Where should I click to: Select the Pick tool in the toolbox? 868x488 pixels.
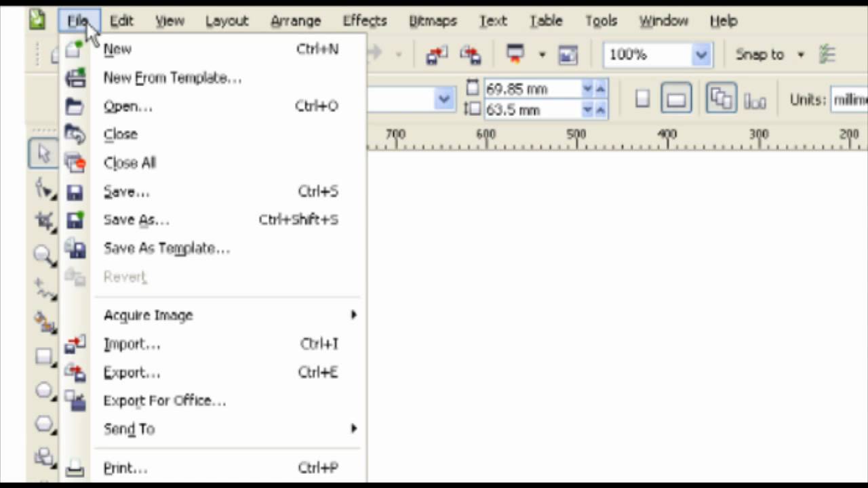click(x=44, y=155)
